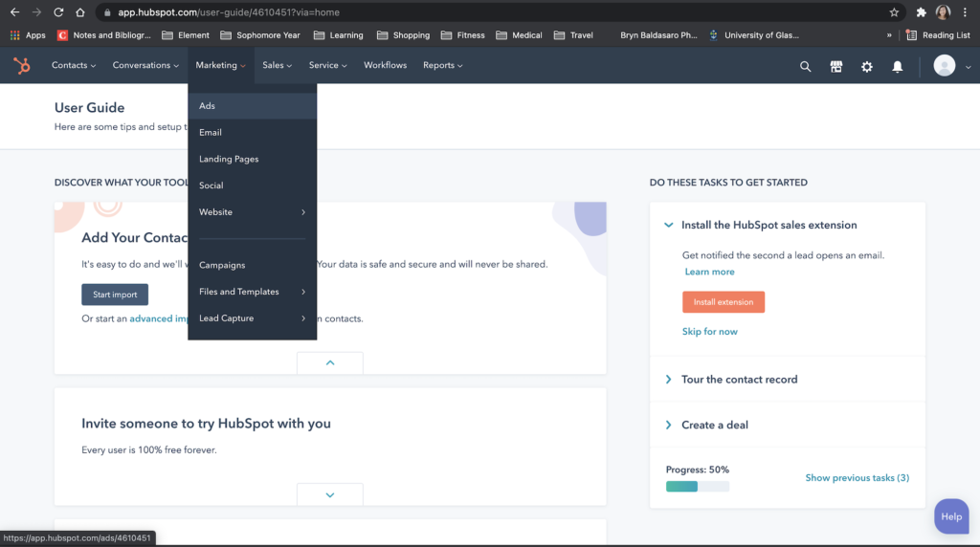Open the notifications bell

897,66
